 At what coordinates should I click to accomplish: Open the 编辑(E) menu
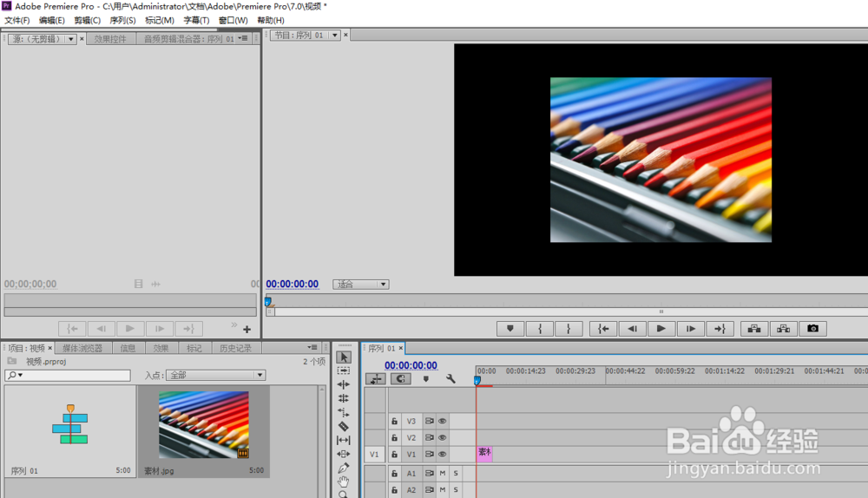(x=52, y=21)
